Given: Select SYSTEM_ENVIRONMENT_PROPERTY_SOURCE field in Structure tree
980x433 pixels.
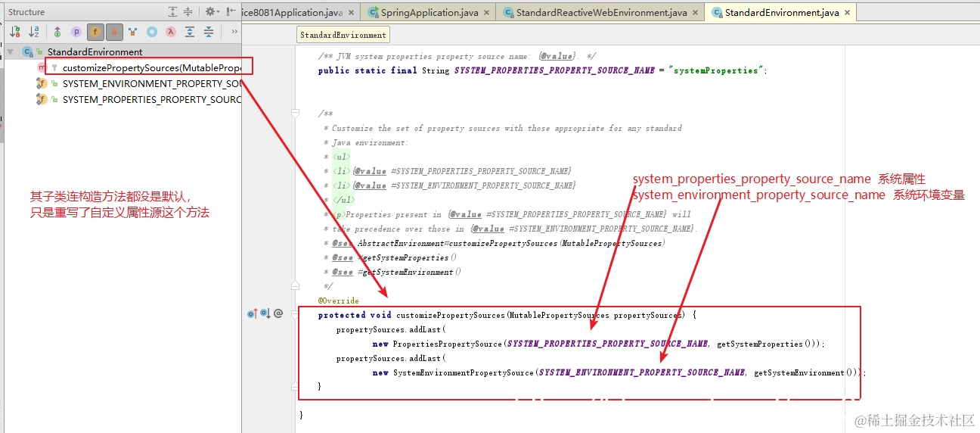Looking at the screenshot, I should coord(152,83).
